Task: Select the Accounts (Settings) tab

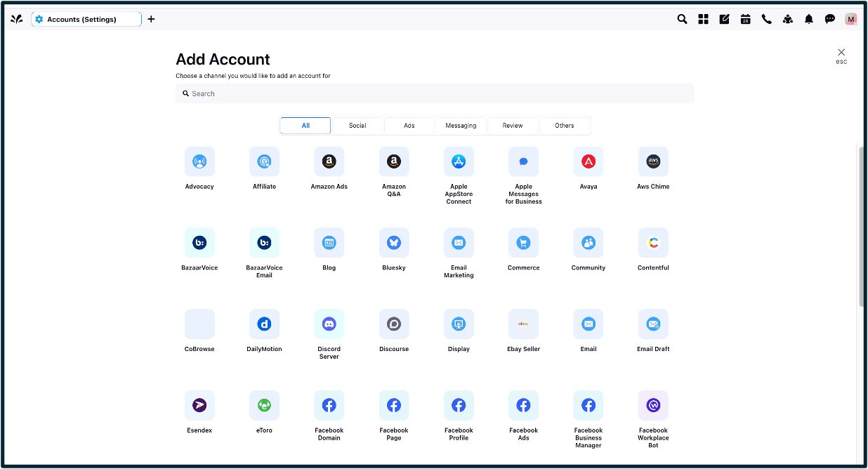Action: 86,19
